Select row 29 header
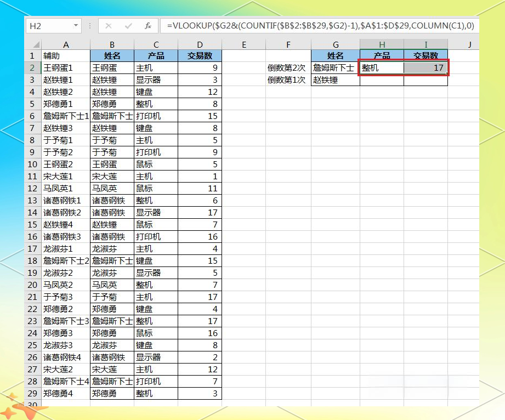This screenshot has height=420, width=505. (32, 393)
